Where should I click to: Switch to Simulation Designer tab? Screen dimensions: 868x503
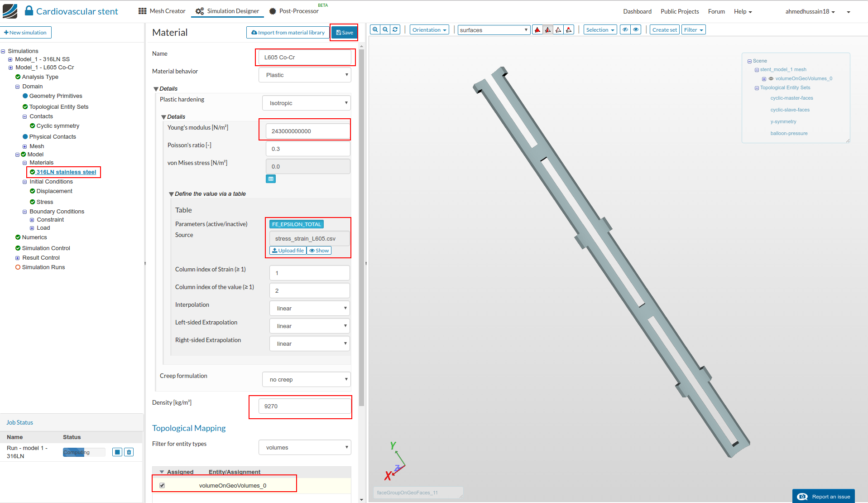point(227,11)
